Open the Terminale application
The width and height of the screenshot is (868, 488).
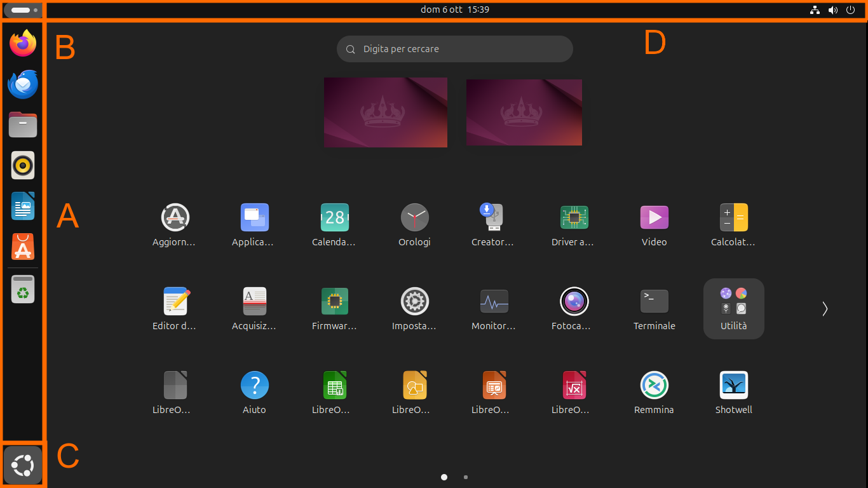coord(654,301)
